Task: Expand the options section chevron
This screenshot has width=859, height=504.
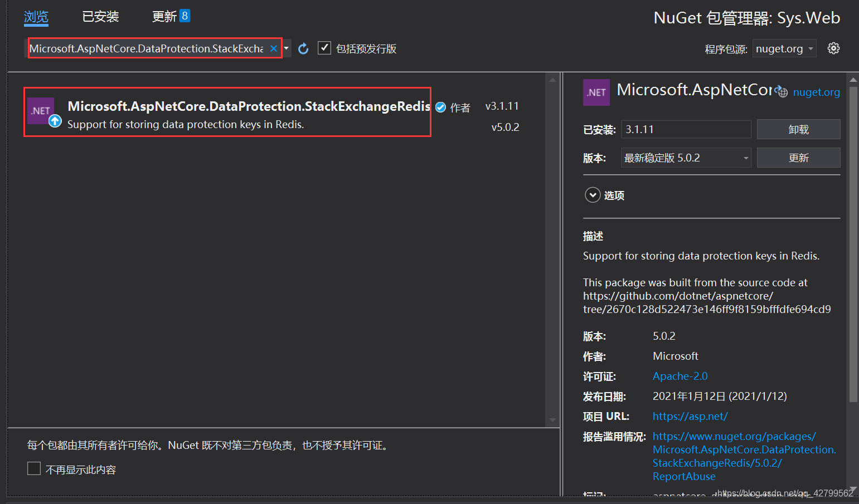Action: (593, 195)
